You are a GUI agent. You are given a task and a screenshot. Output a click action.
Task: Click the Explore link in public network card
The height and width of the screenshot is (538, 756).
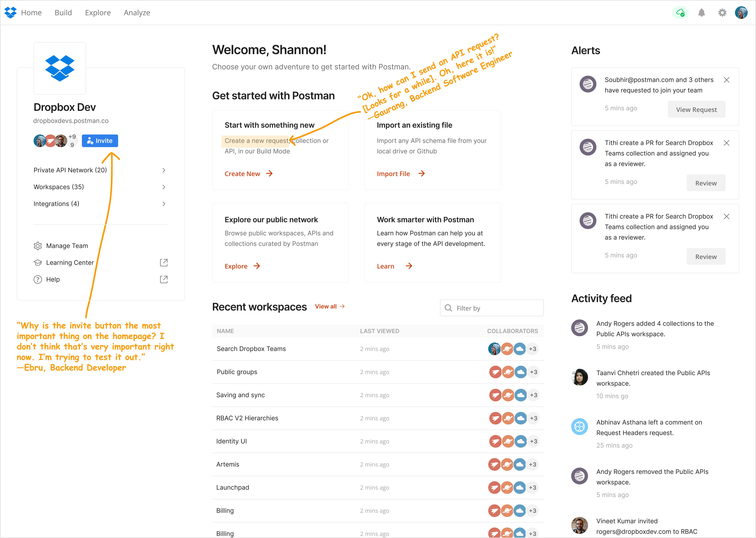(236, 266)
